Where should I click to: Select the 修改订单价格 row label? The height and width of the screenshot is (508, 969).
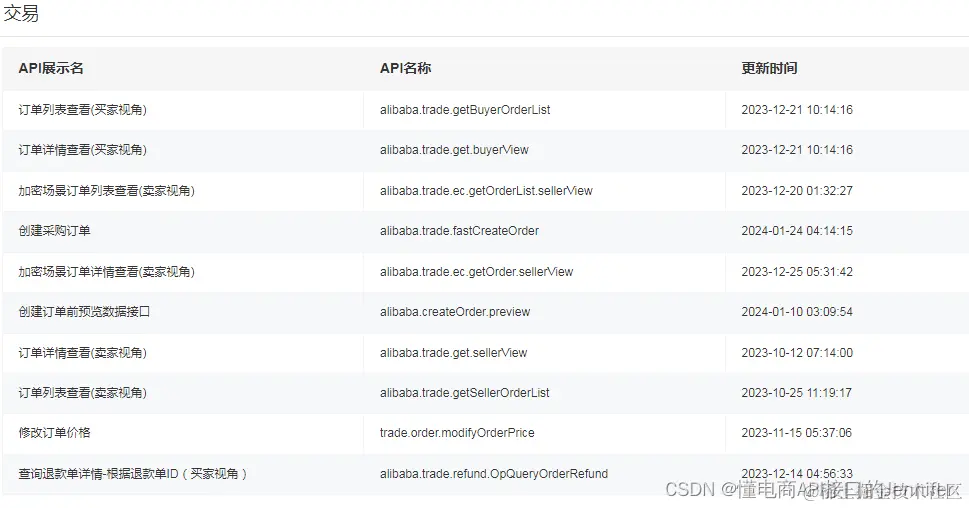tap(54, 433)
